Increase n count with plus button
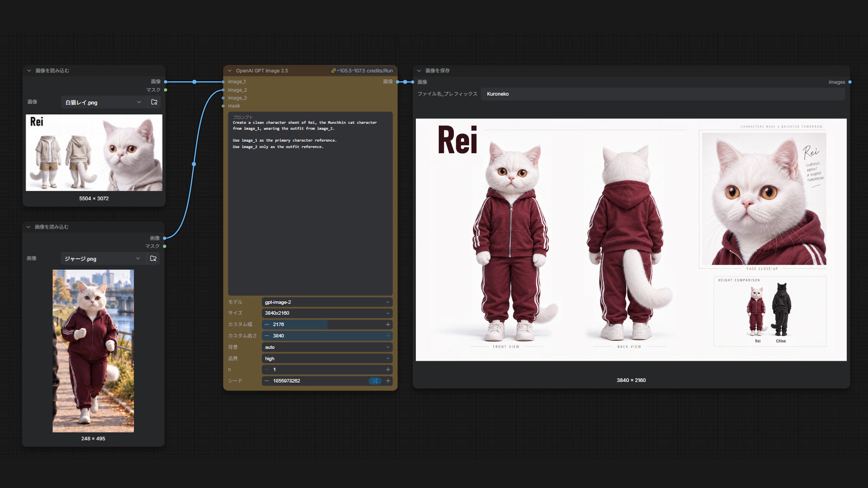 (x=388, y=370)
